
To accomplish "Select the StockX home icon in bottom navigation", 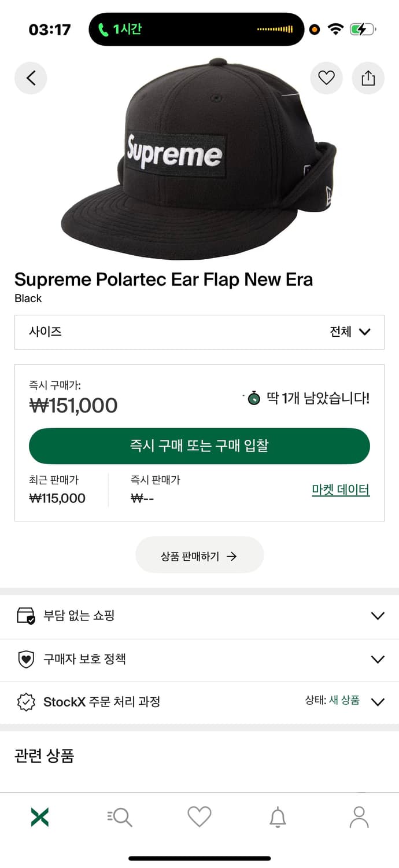I will tap(39, 816).
